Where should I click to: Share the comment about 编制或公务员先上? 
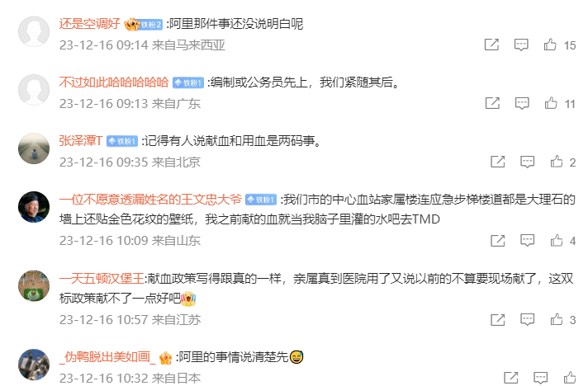click(x=492, y=103)
